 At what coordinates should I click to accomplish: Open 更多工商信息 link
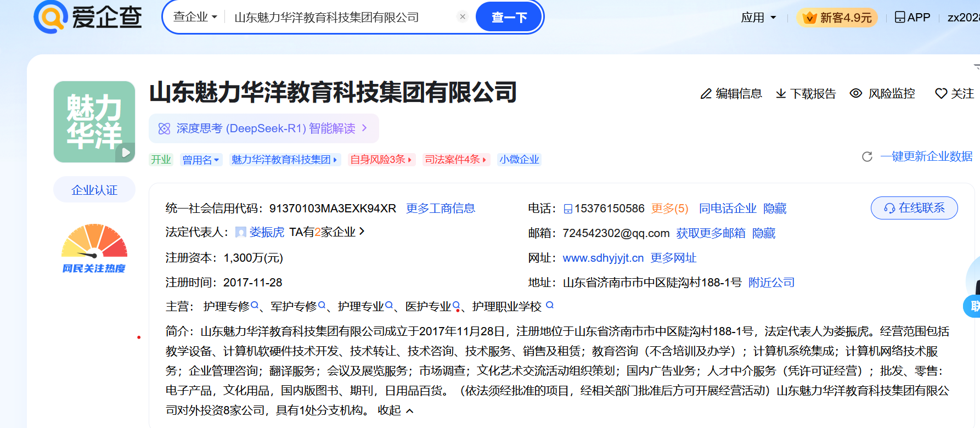coord(441,209)
